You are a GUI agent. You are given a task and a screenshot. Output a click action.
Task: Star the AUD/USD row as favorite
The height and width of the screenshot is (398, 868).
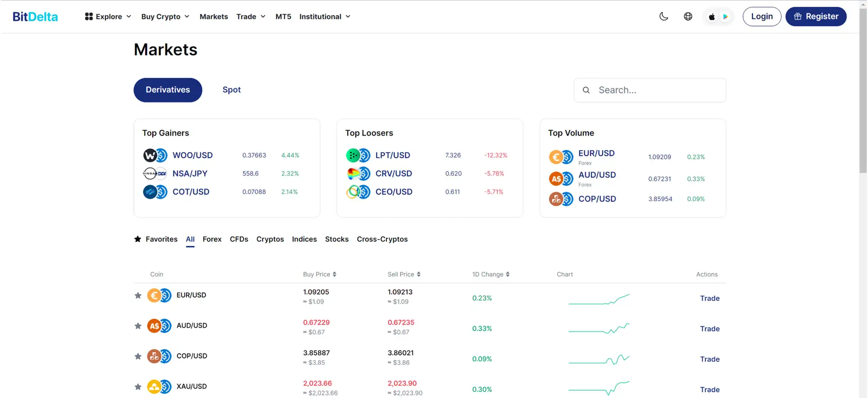point(138,326)
